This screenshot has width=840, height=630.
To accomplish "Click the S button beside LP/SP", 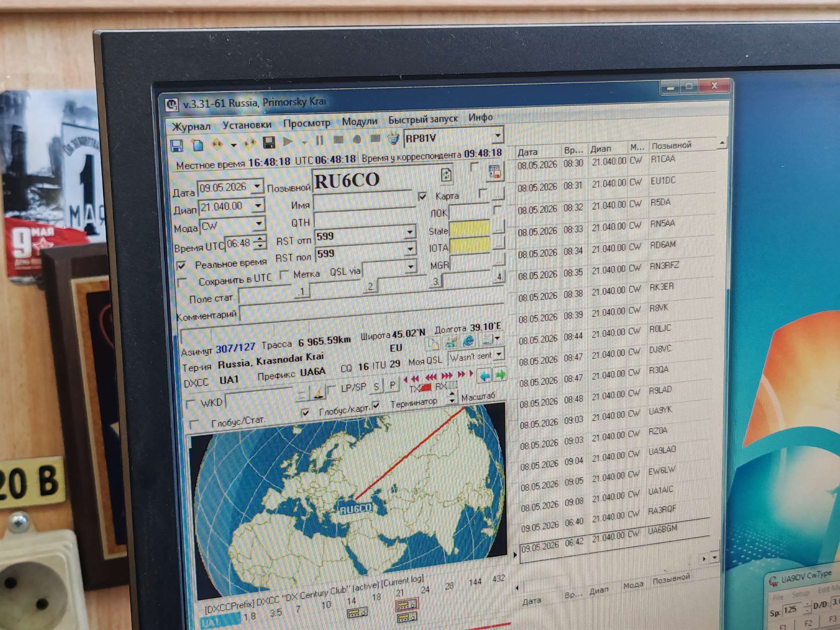I will click(x=376, y=387).
